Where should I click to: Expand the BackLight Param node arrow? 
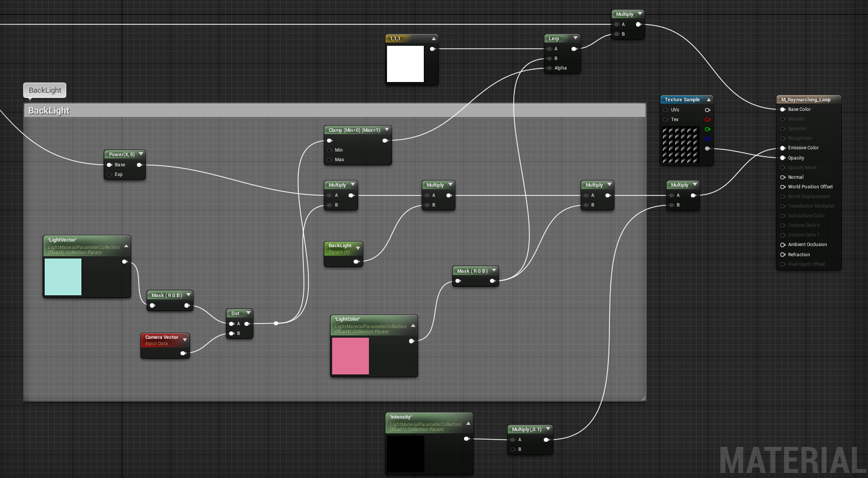[x=358, y=248]
